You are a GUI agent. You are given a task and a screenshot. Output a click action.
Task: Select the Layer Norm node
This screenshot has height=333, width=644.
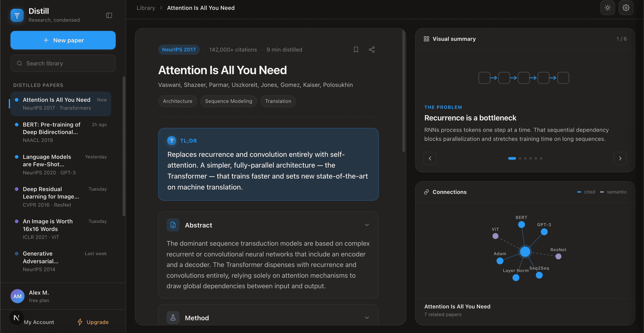516,277
